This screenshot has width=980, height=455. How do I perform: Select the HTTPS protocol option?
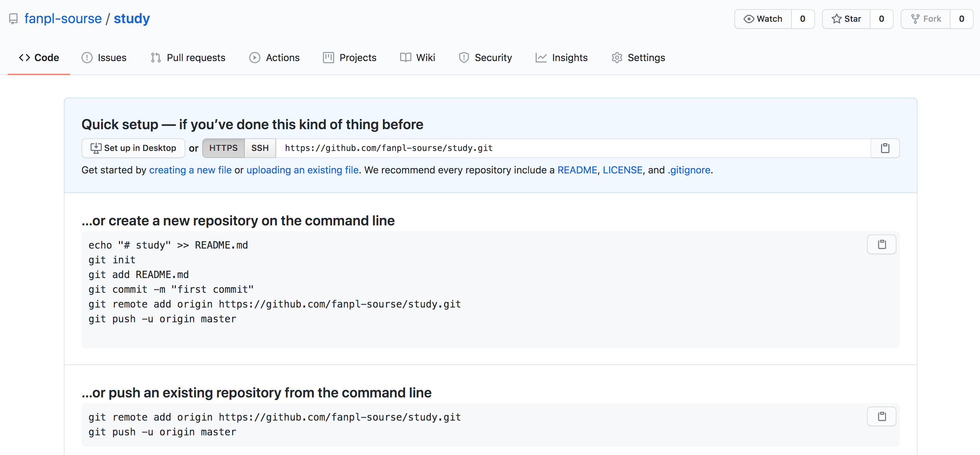pyautogui.click(x=223, y=148)
